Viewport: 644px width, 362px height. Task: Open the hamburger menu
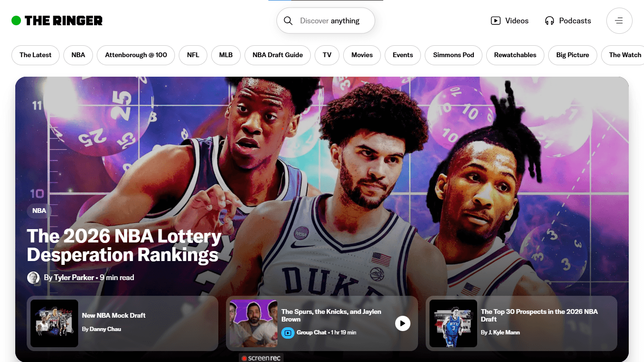pyautogui.click(x=619, y=20)
